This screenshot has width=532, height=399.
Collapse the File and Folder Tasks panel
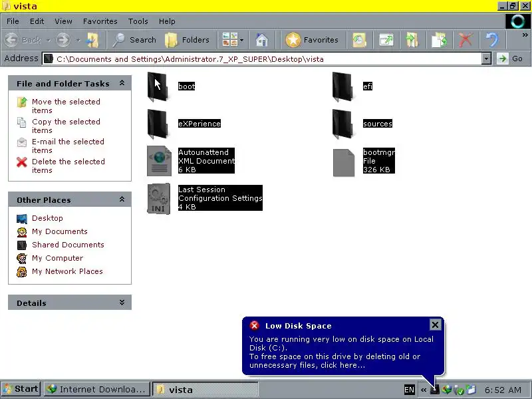pos(122,82)
